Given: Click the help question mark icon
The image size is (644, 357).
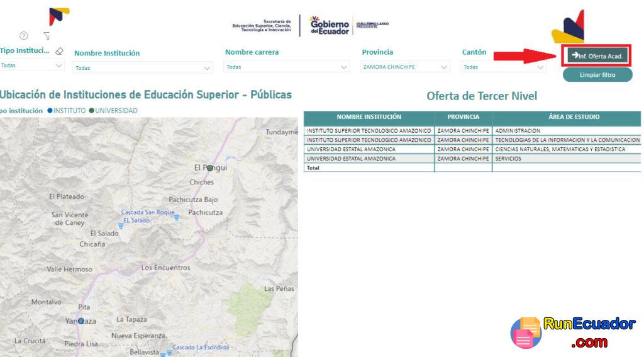Looking at the screenshot, I should pos(24,36).
